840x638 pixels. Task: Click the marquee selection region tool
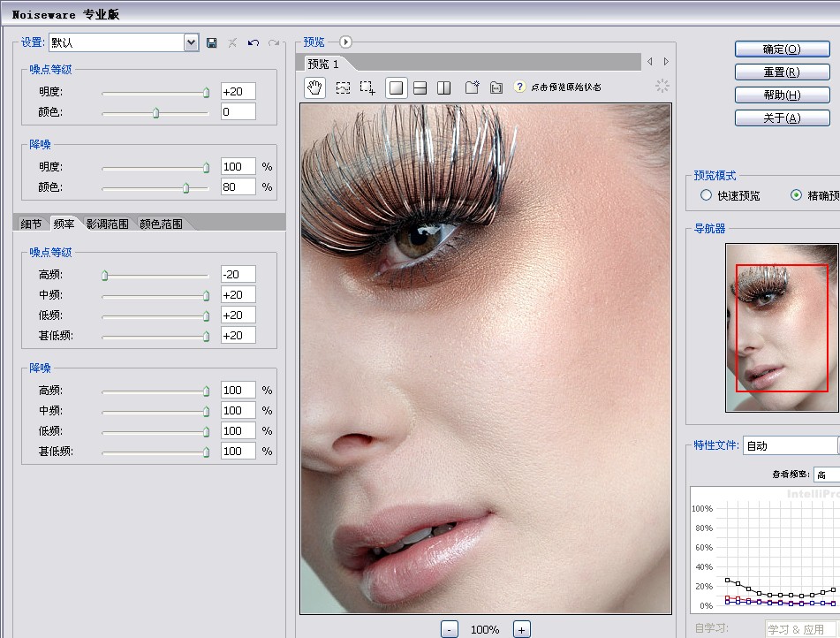coord(343,87)
